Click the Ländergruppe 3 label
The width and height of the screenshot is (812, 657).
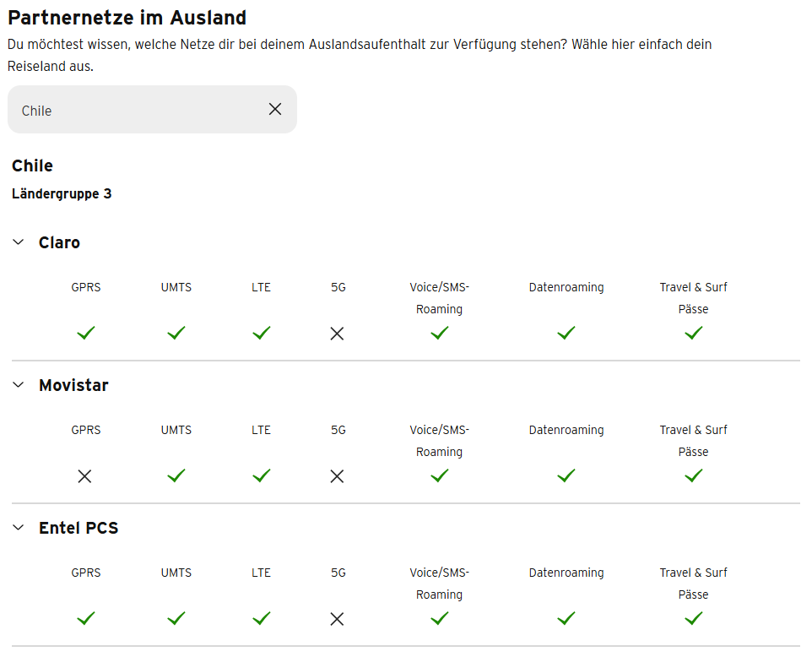(x=62, y=193)
